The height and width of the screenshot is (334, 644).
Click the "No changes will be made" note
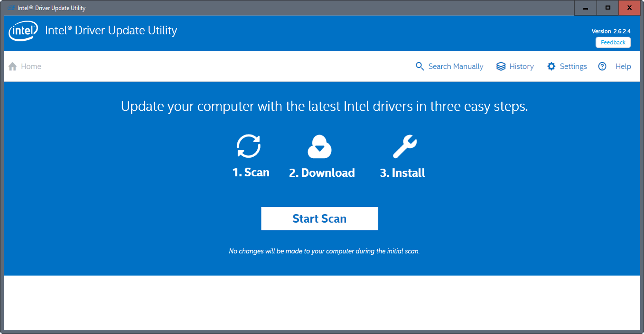pyautogui.click(x=324, y=251)
